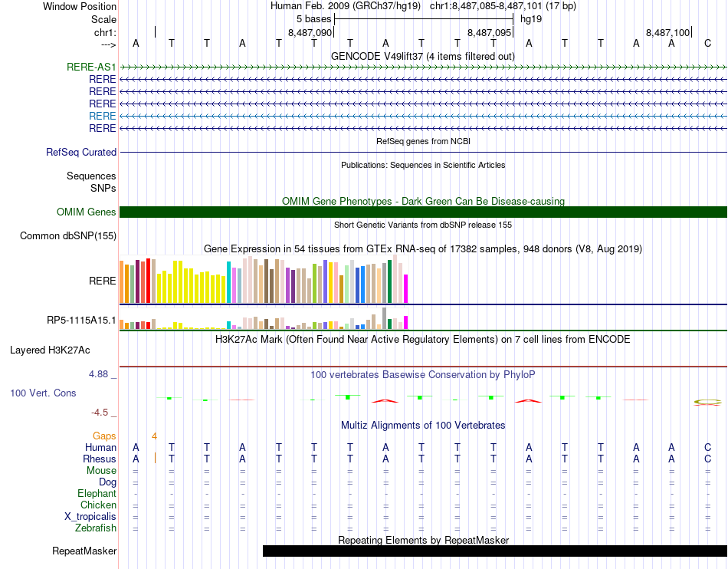The height and width of the screenshot is (569, 728).
Task: Select the RERE-AS1 gene label
Action: click(x=91, y=67)
